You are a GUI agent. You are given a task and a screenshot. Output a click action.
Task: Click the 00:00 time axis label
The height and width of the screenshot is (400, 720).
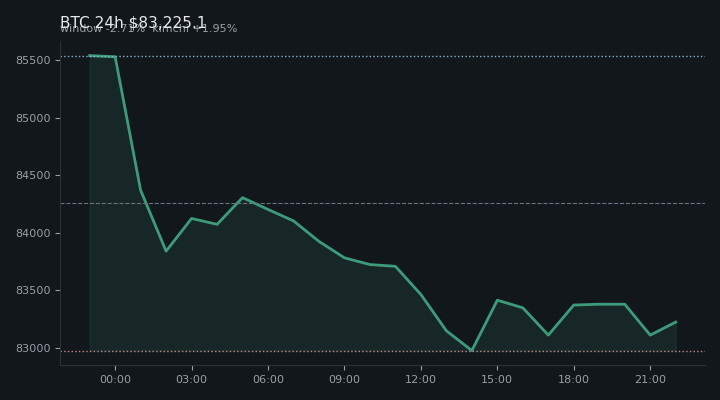pyautogui.click(x=115, y=379)
